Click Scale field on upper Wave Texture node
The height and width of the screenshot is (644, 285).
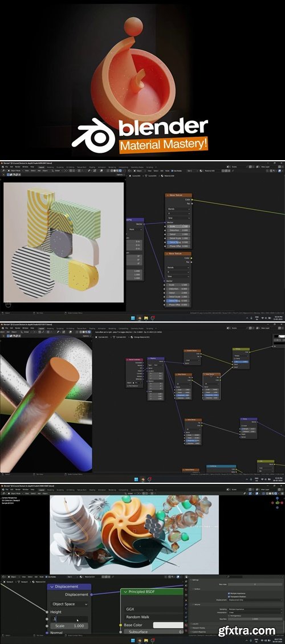(178, 226)
